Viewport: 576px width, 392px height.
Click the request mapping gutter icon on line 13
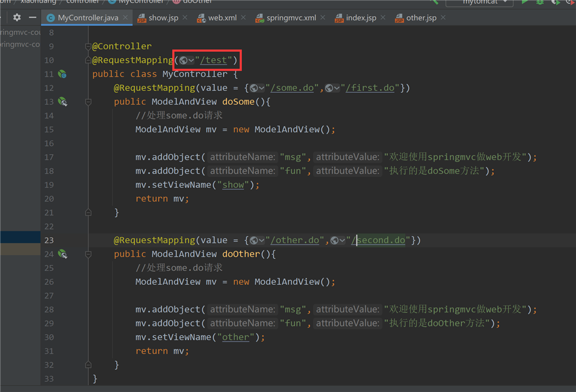point(63,102)
